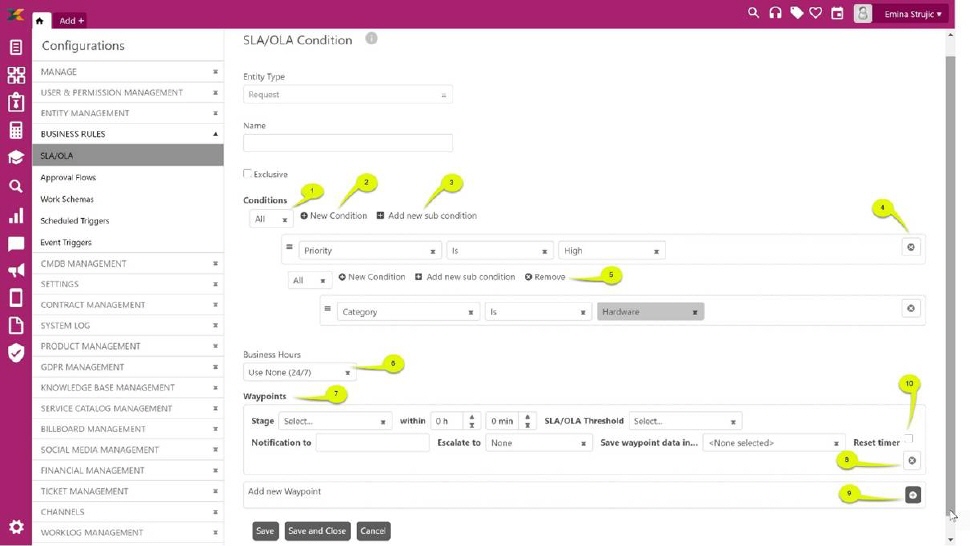The image size is (970, 546).
Task: Open the calendar icon in header
Action: coord(838,13)
